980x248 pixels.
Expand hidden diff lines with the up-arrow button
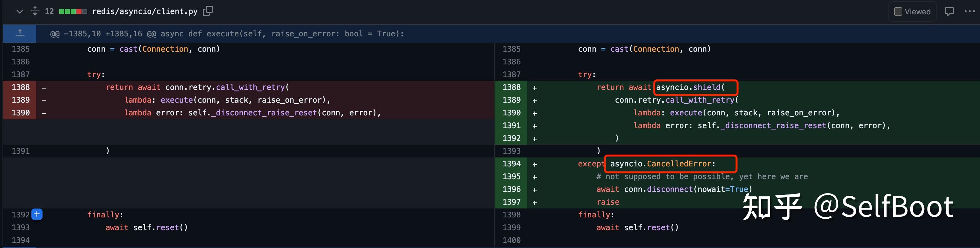pos(19,33)
